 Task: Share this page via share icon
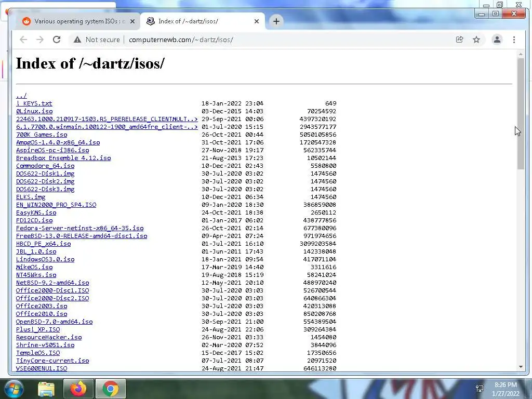459,39
